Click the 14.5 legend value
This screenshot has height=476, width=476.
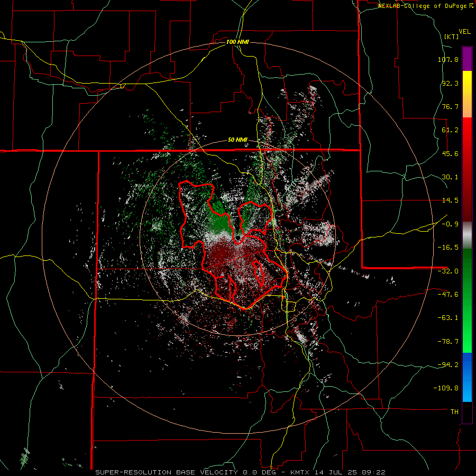(x=450, y=200)
